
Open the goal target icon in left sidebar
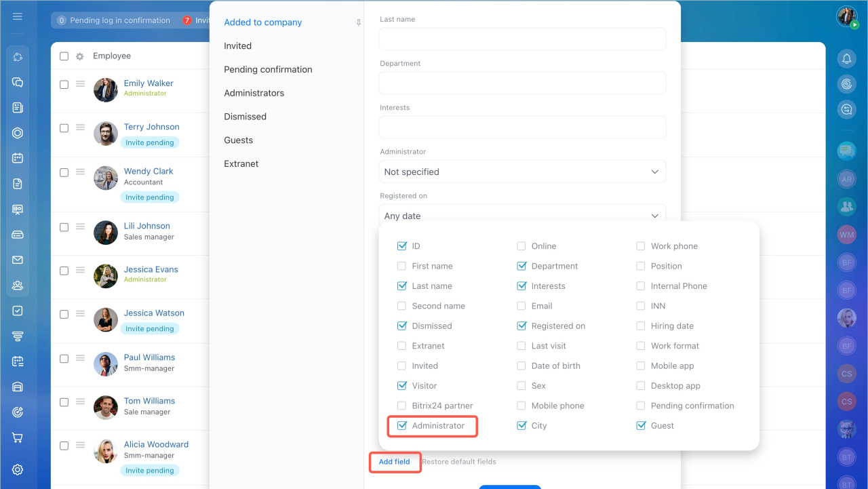18,412
